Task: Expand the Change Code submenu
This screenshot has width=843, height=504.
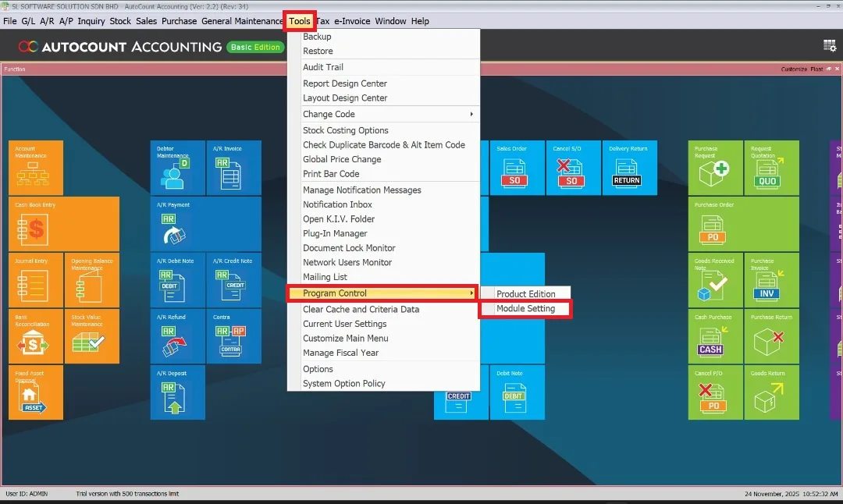Action: point(328,114)
